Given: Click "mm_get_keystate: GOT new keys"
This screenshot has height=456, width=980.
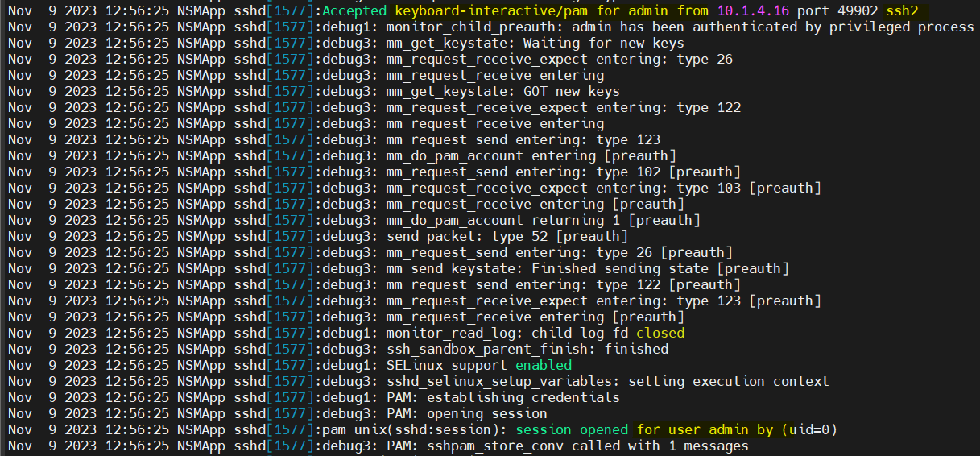Looking at the screenshot, I should coord(503,92).
